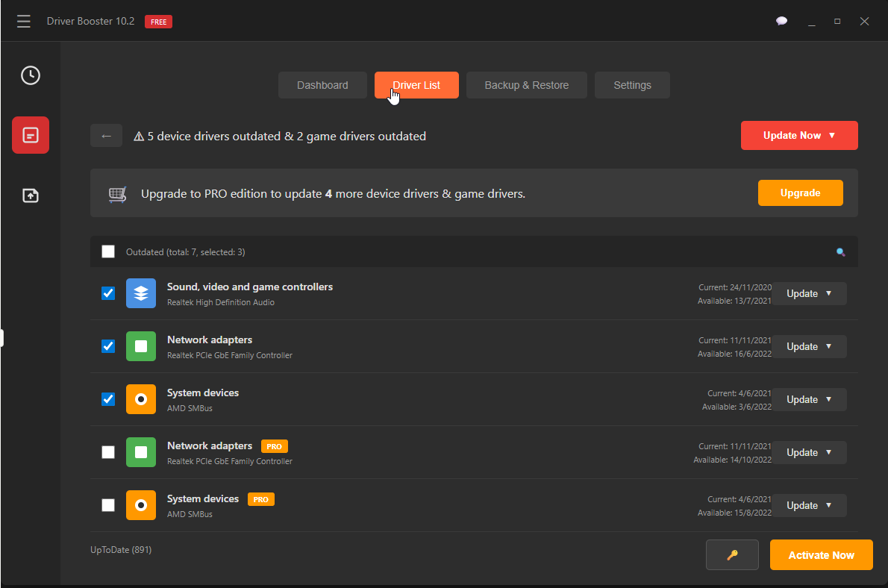
Task: Select the clock history icon in the sidebar
Action: pos(30,75)
